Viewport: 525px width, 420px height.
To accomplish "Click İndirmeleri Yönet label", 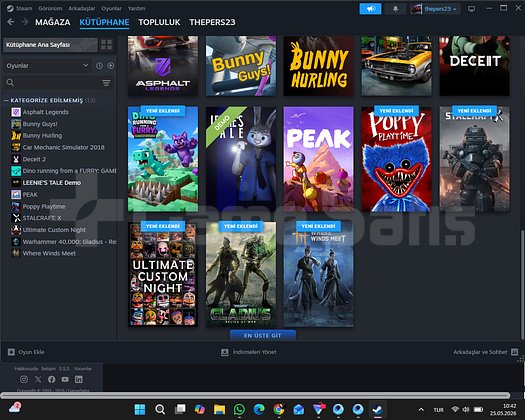I will click(255, 352).
